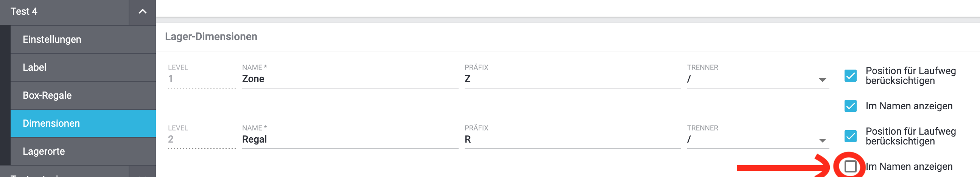Screen dimensions: 980x177
Task: Click the Name field containing Regal
Action: coord(350,140)
